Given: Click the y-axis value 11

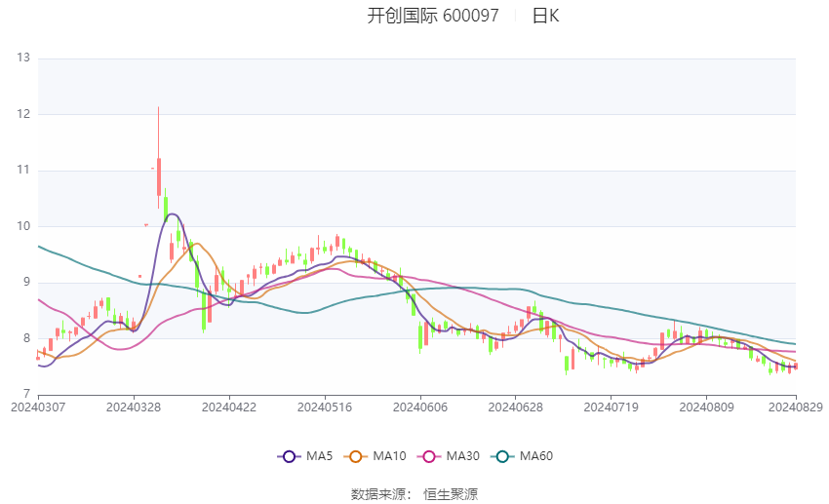Looking at the screenshot, I should pos(23,170).
